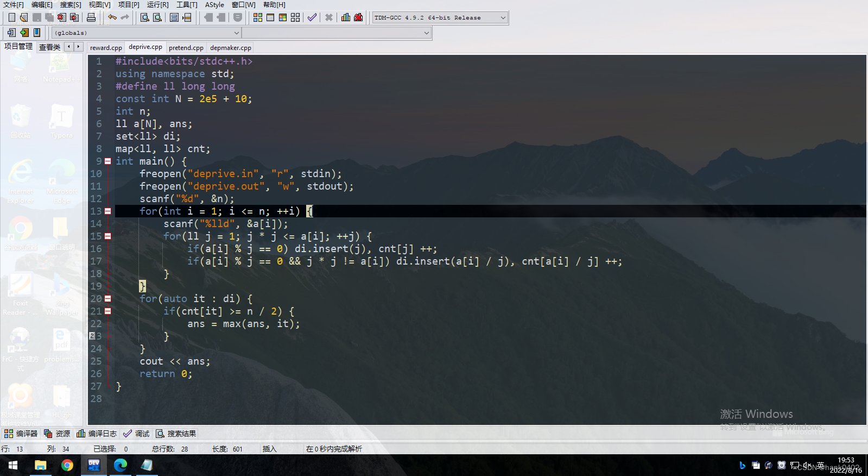Run the compiled program
868x476 pixels.
270,17
